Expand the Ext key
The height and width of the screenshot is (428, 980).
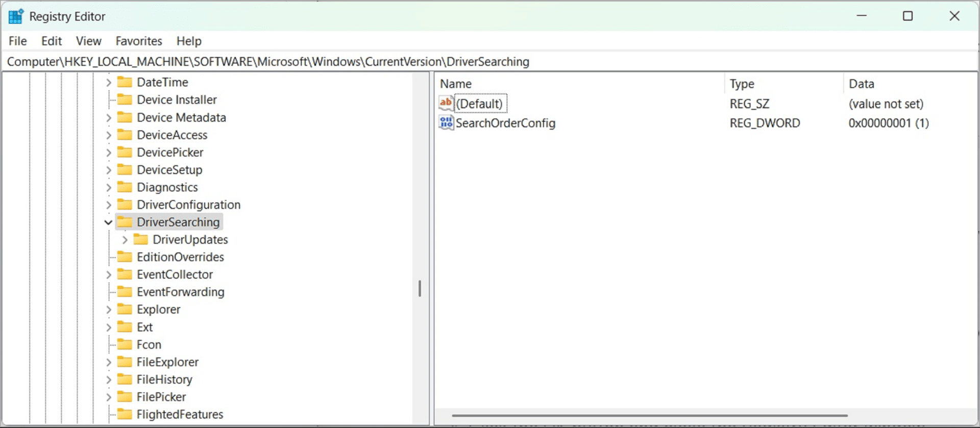point(108,327)
